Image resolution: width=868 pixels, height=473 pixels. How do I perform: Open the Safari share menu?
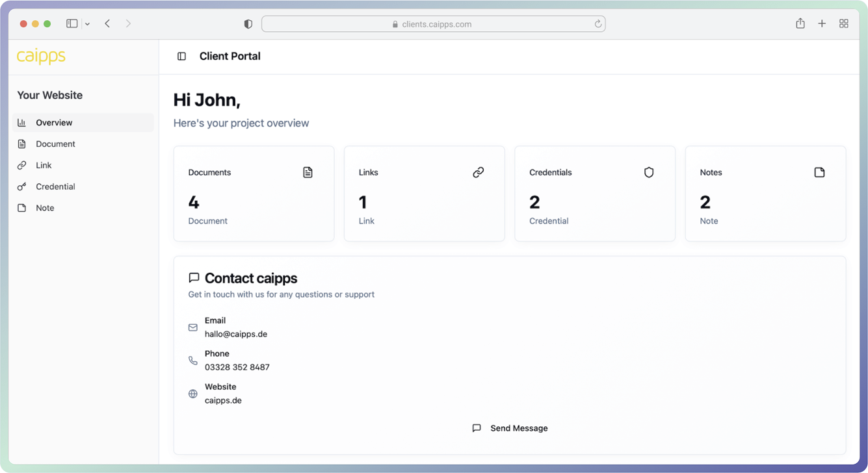click(x=800, y=23)
